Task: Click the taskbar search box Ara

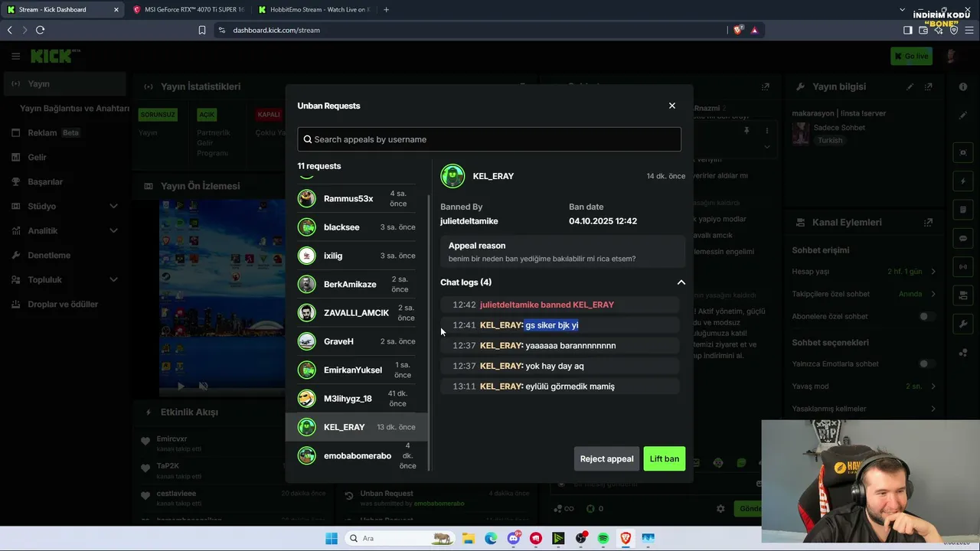Action: click(402, 539)
